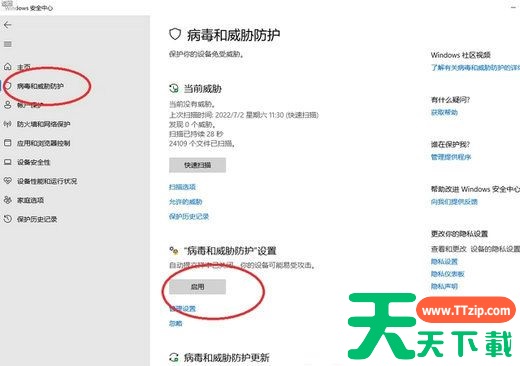Click the 查看和更改设备的隐私设置 description text
Screen dimensions: 520x366
(x=475, y=249)
